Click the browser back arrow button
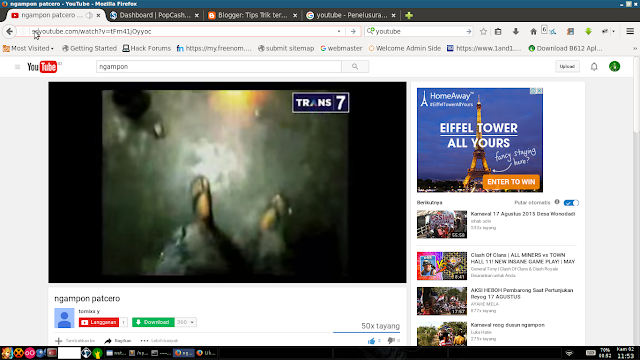This screenshot has height=360, width=640. point(9,31)
